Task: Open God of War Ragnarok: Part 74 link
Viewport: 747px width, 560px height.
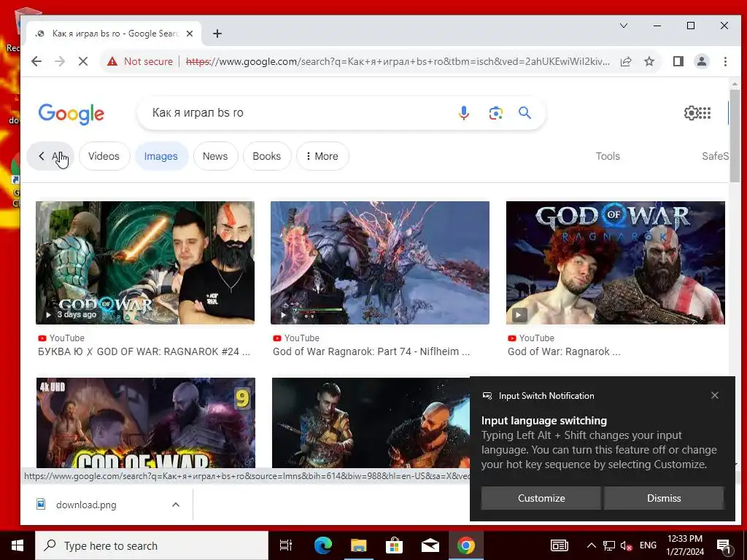Action: pyautogui.click(x=371, y=352)
